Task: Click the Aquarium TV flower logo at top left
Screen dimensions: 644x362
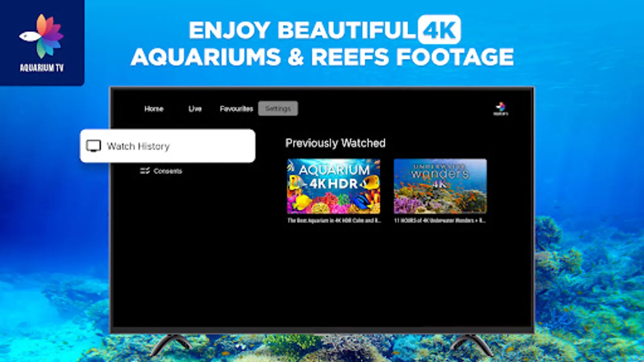Action: (42, 36)
